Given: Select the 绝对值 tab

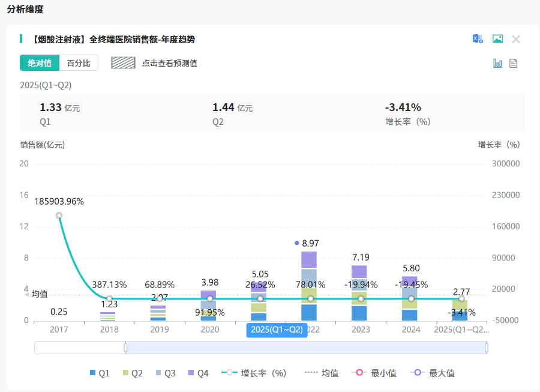Looking at the screenshot, I should click(x=40, y=63).
